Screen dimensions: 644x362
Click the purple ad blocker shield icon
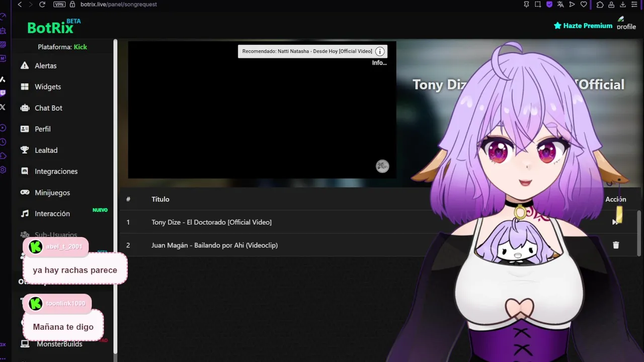point(549,5)
